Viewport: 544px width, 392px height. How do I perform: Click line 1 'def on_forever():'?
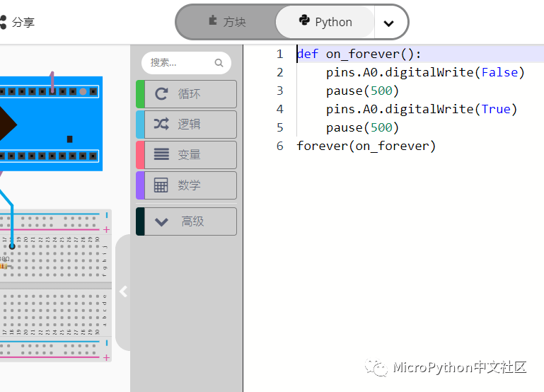click(359, 54)
